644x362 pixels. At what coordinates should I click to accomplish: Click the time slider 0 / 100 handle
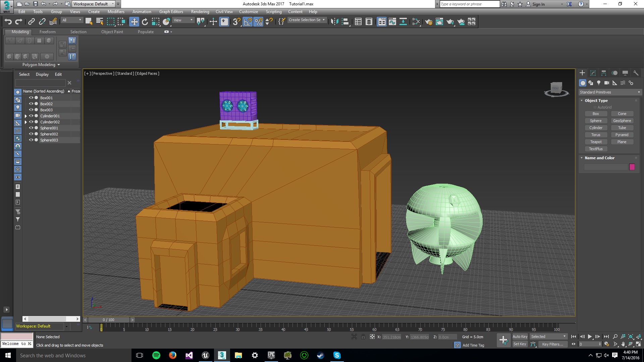[109, 320]
